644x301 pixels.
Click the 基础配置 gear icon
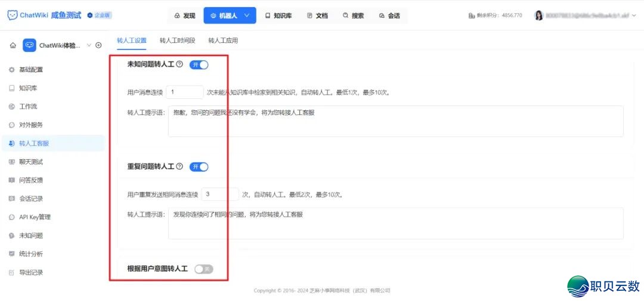pos(12,70)
